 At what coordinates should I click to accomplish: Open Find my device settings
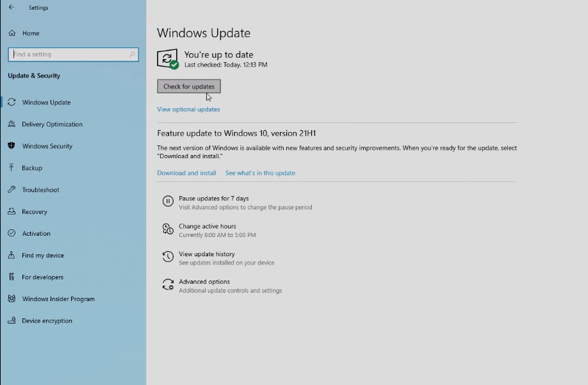coord(43,256)
